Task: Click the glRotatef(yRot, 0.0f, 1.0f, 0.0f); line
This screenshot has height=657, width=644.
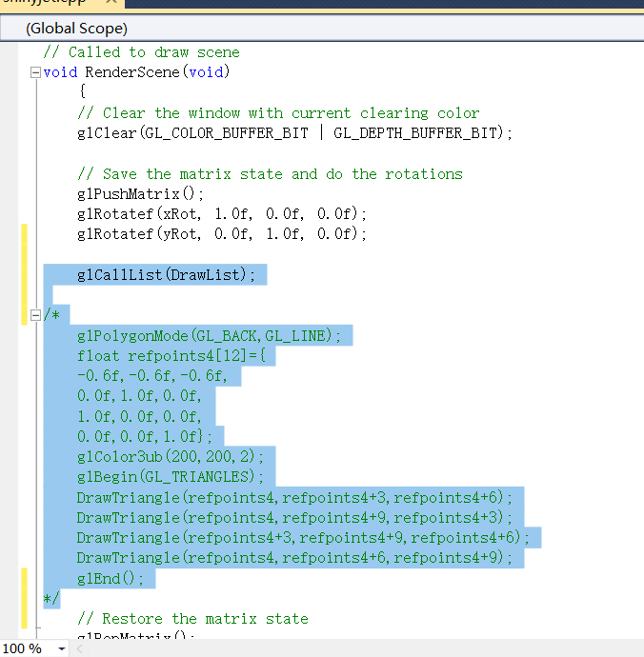Action: click(222, 234)
